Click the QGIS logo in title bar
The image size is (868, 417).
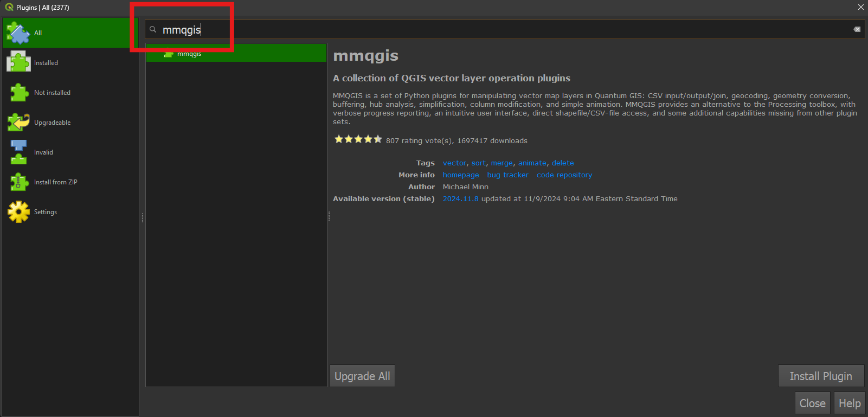9,7
